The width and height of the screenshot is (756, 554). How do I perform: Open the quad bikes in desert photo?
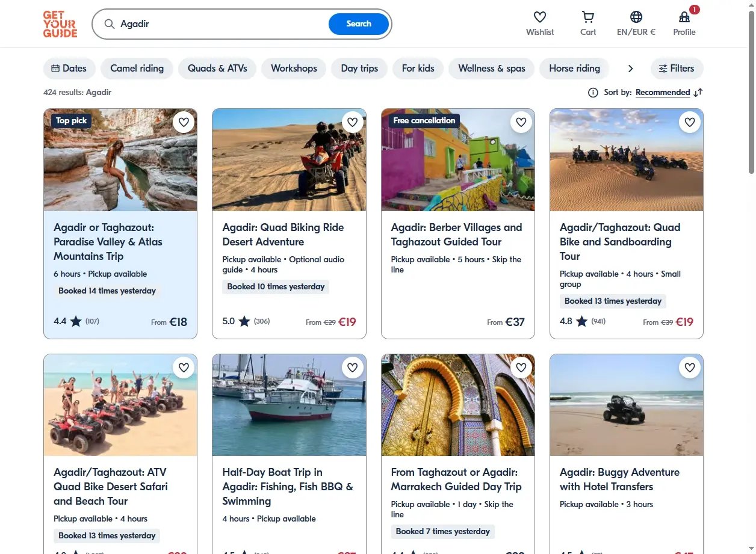point(289,160)
